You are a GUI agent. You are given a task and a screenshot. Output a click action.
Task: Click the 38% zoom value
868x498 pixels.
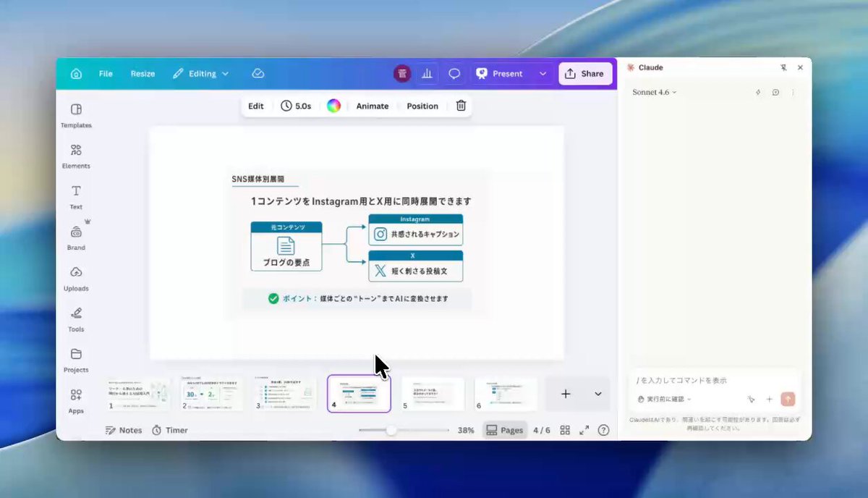(x=466, y=430)
